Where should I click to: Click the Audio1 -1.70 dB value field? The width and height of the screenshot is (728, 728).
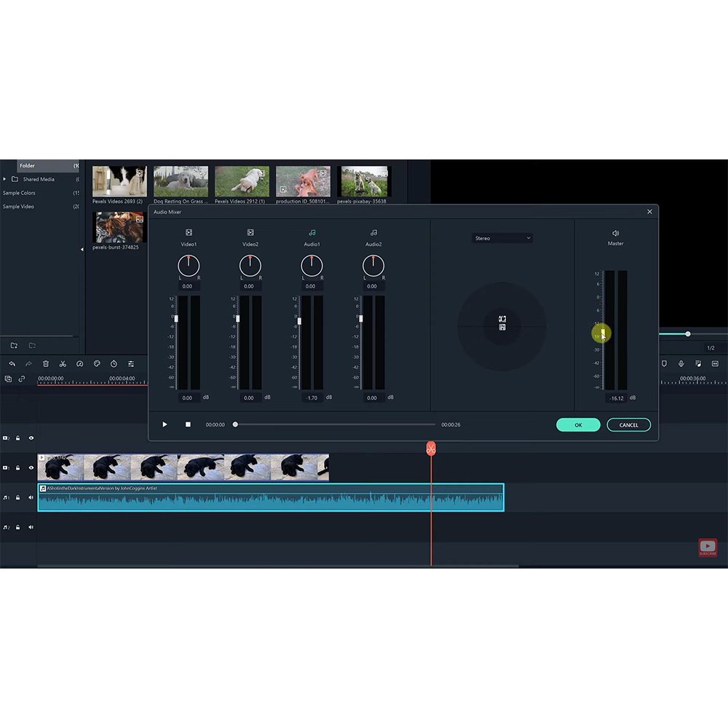pyautogui.click(x=312, y=398)
